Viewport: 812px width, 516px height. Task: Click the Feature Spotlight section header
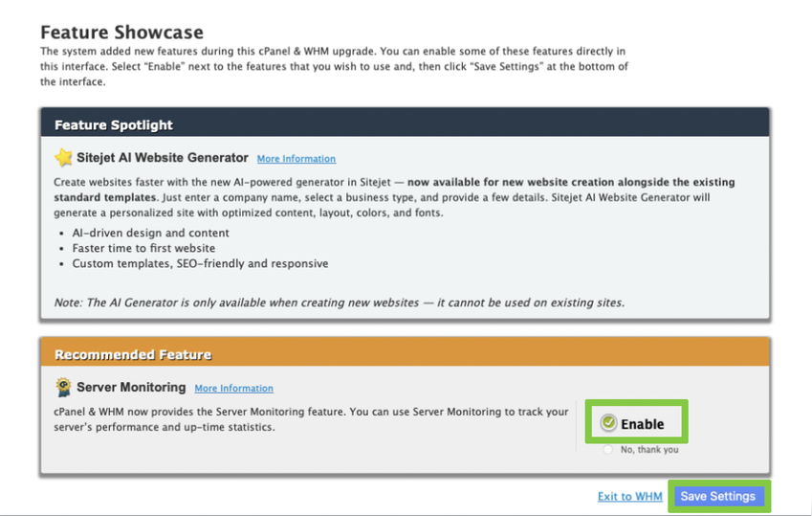(114, 125)
